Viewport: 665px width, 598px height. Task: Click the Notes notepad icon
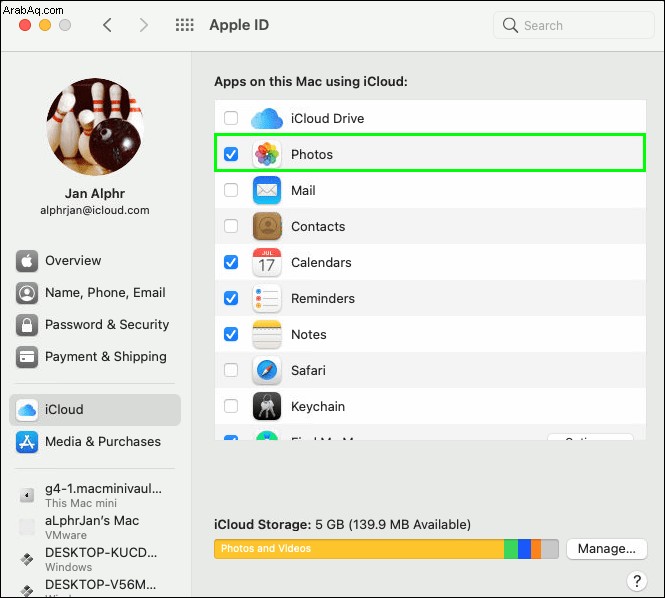point(267,334)
